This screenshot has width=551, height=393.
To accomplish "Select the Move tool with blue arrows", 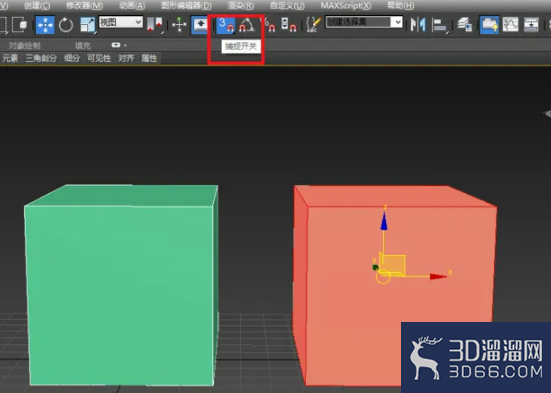I will [45, 25].
